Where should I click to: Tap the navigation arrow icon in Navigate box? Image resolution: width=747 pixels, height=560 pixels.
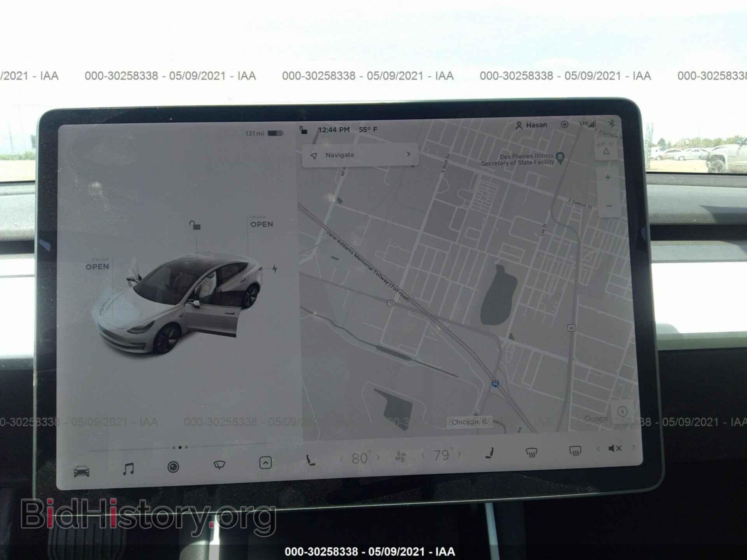[314, 156]
